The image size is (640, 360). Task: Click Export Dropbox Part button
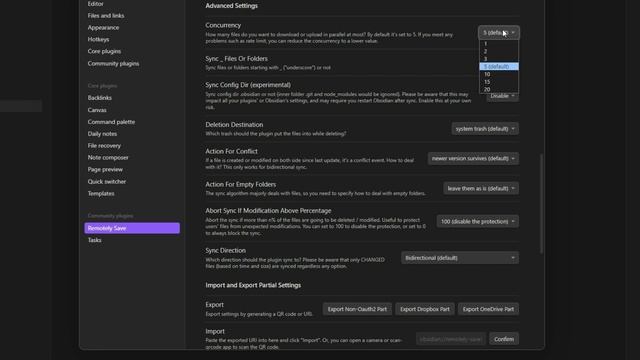424,309
